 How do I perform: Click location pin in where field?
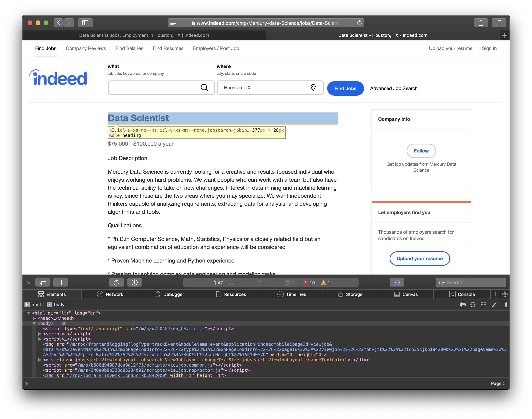[313, 88]
